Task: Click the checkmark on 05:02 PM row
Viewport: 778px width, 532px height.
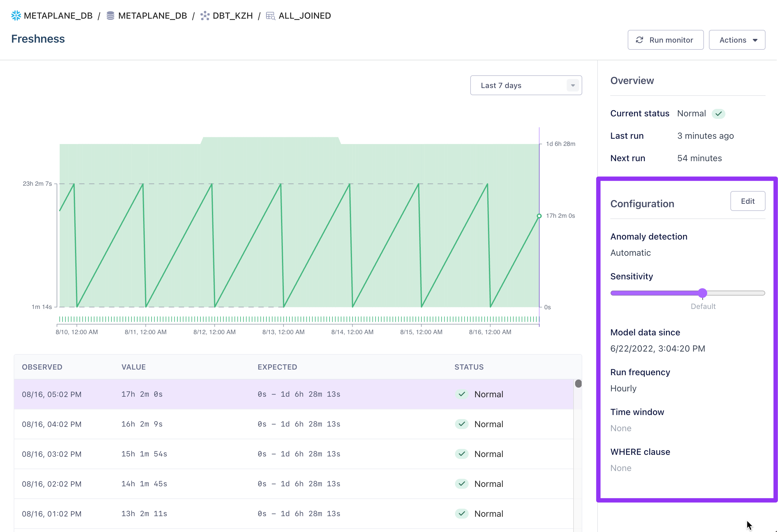Action: click(x=462, y=394)
